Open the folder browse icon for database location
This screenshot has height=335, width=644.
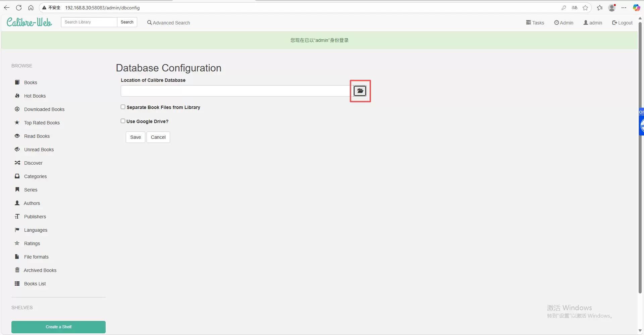click(360, 91)
